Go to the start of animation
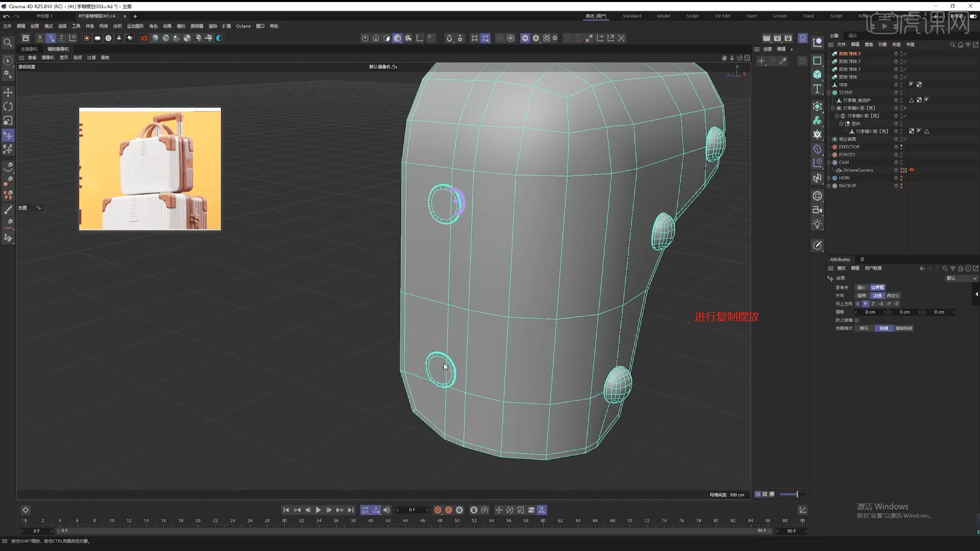Image resolution: width=980 pixels, height=551 pixels. 286,510
